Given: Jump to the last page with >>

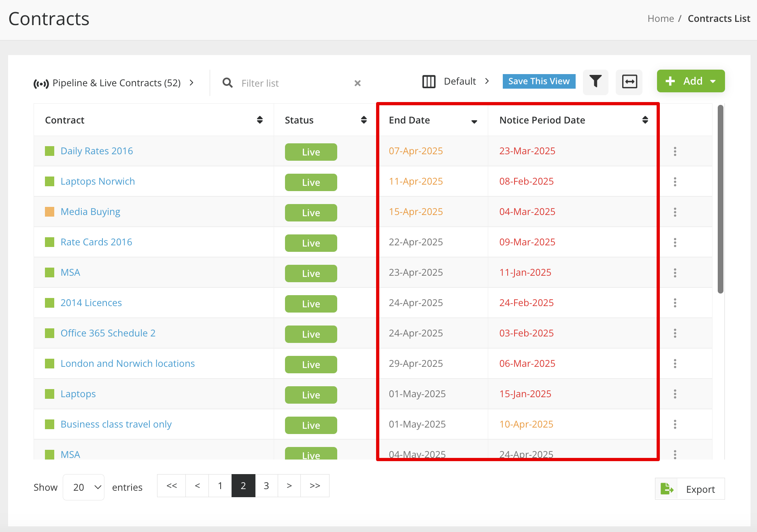Looking at the screenshot, I should (x=315, y=486).
